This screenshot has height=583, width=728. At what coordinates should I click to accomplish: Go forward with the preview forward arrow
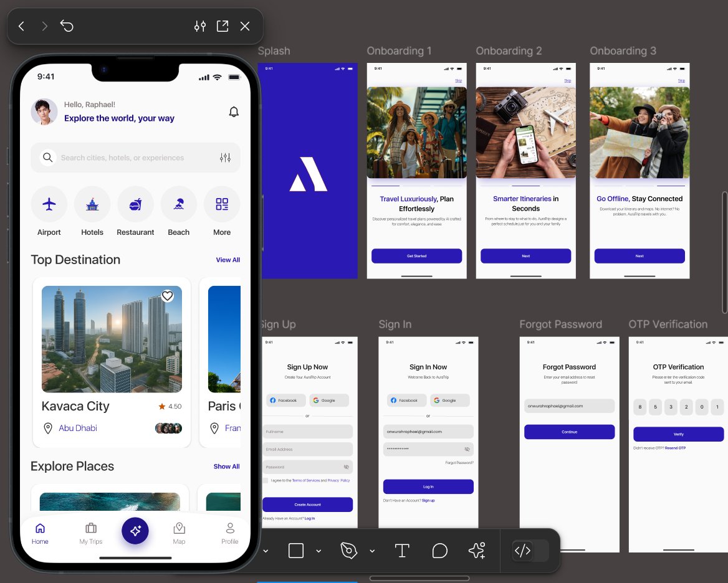tap(45, 26)
